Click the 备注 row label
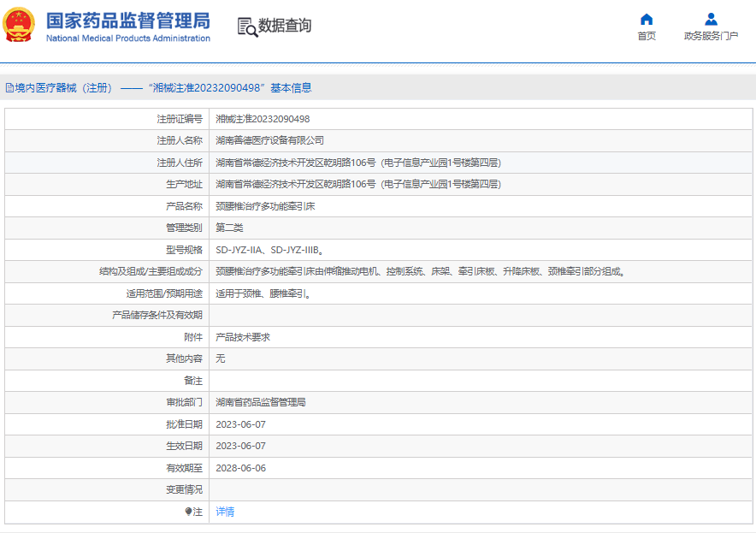The height and width of the screenshot is (533, 756). 193,381
